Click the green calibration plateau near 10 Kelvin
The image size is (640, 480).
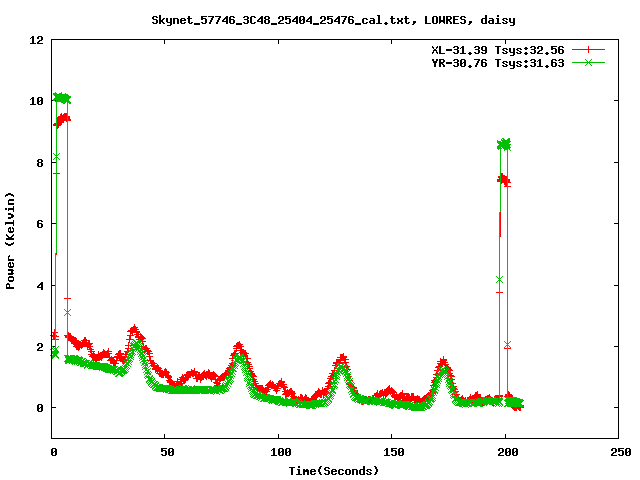point(62,98)
